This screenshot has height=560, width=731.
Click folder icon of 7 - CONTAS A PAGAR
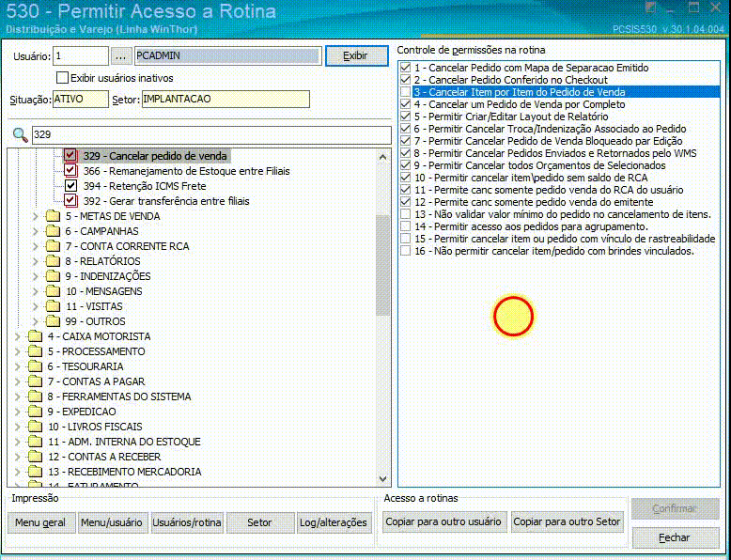tap(35, 381)
